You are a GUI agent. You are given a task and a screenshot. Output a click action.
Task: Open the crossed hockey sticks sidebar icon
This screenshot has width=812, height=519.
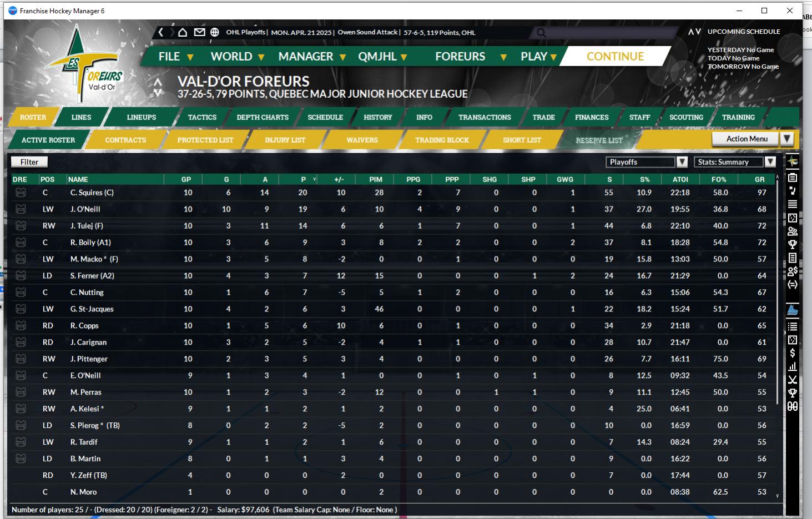click(x=793, y=380)
